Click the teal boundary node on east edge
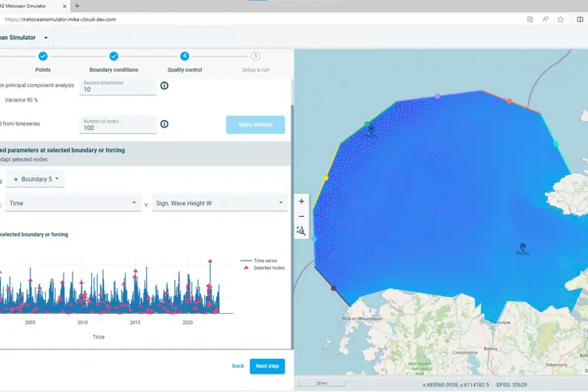Screen dimensions: 588x392 coord(556,144)
